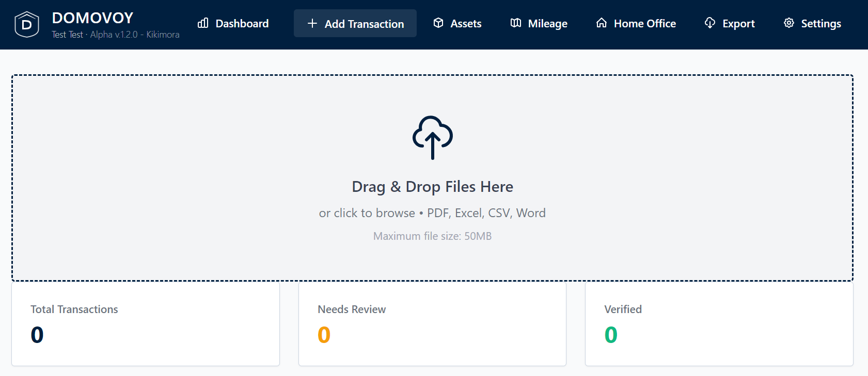
Task: Click the "Total Transactions" label
Action: [74, 309]
